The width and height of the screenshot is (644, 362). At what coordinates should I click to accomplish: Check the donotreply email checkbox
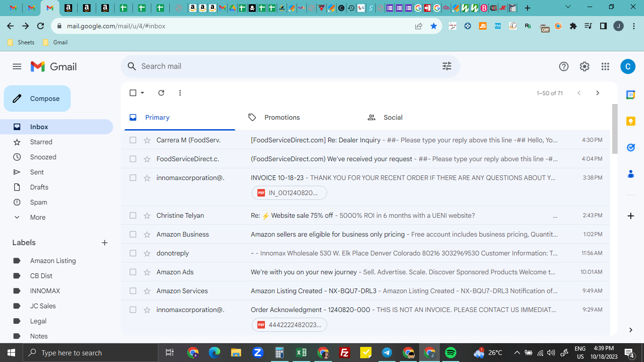click(x=133, y=253)
